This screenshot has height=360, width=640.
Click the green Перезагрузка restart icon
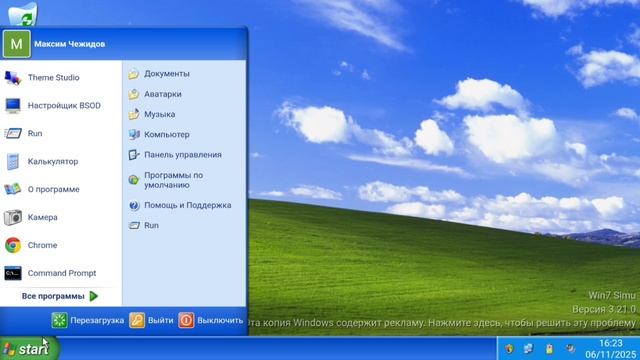(x=59, y=320)
